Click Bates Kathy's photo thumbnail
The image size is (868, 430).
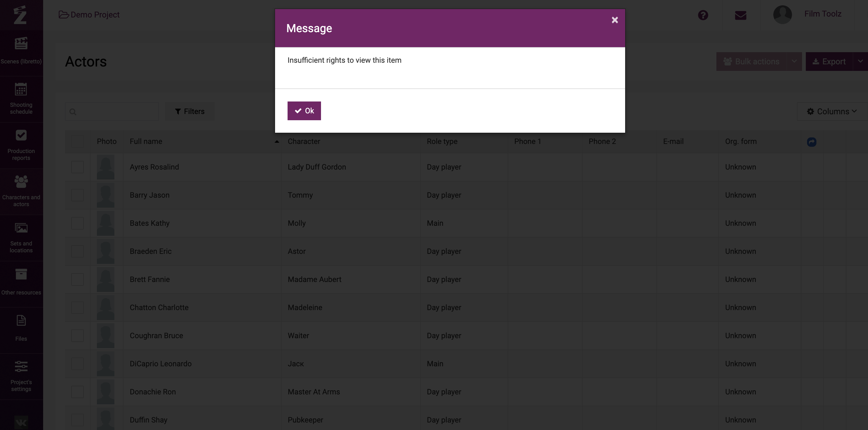[x=105, y=223]
